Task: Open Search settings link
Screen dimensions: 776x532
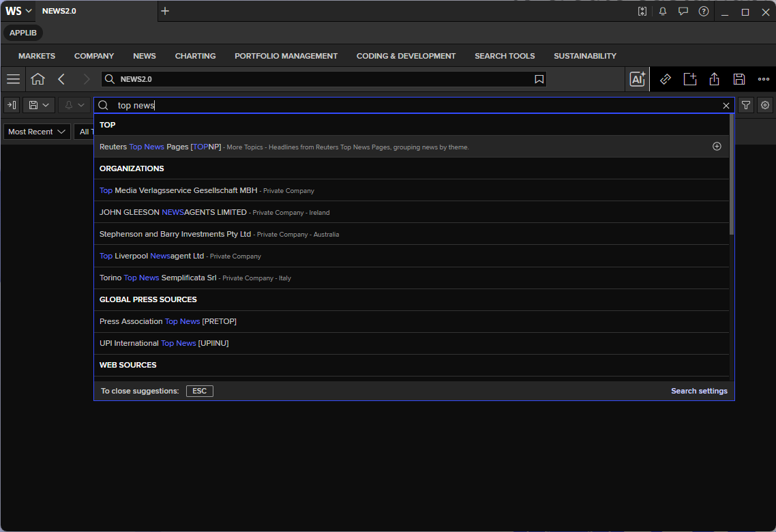Action: coord(699,391)
